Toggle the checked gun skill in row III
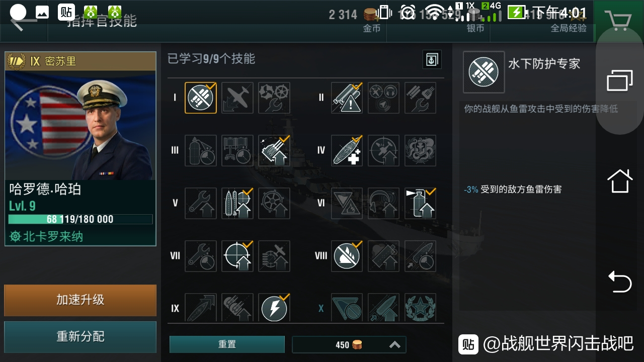This screenshot has height=362, width=644. tap(274, 150)
